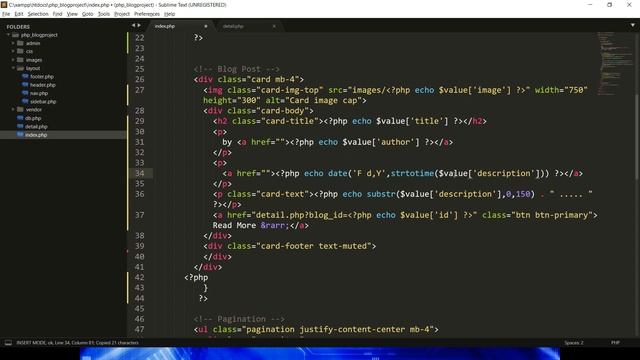Click the strtotime function on line 34
The height and width of the screenshot is (360, 640).
click(x=412, y=173)
